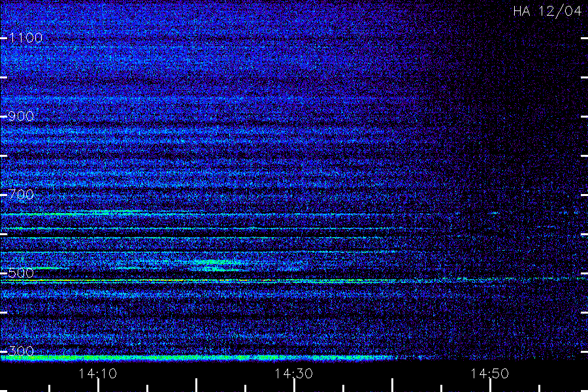This screenshot has width=588, height=392.
Task: Click the 14:10 time axis label
Action: click(x=97, y=374)
